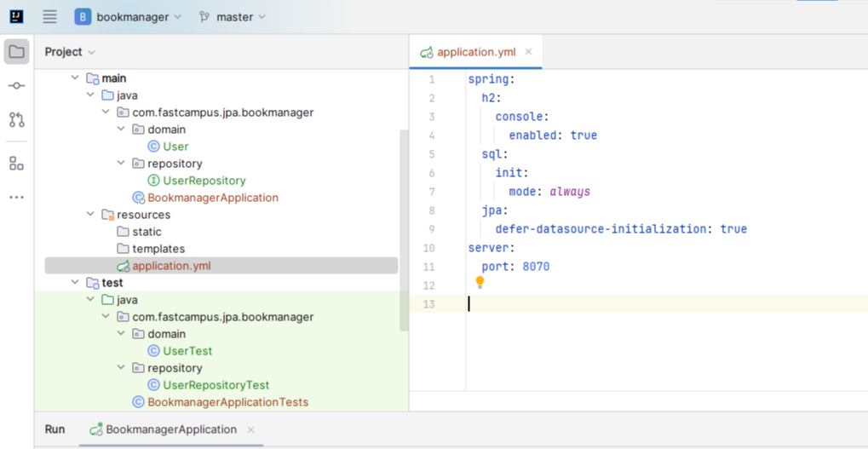Open the Project view dropdown
Viewport: 868px width, 449px height.
[71, 52]
